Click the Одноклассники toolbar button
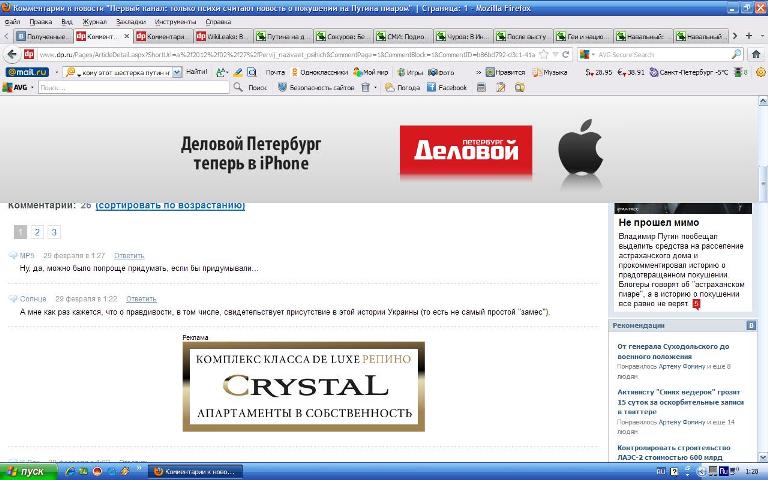 [319, 72]
